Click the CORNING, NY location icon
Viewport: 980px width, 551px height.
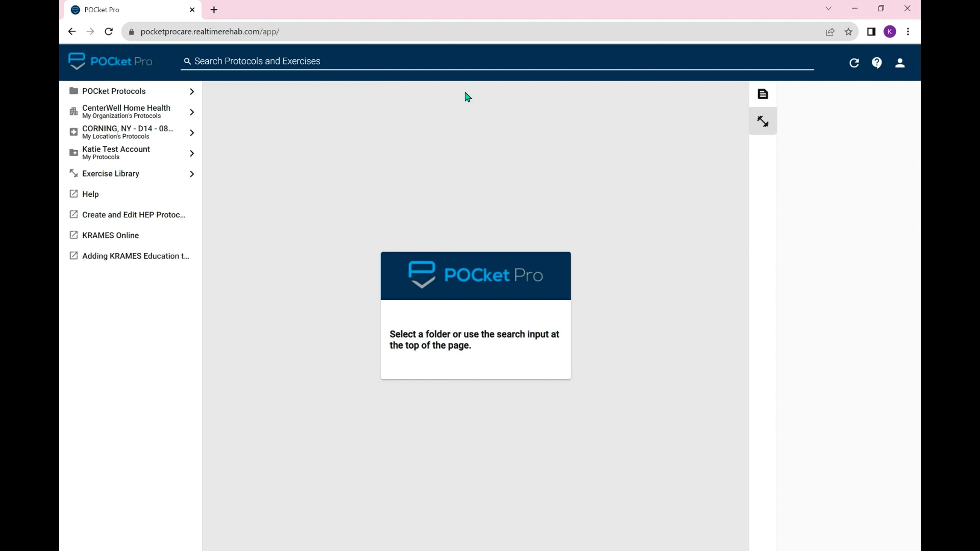[73, 132]
